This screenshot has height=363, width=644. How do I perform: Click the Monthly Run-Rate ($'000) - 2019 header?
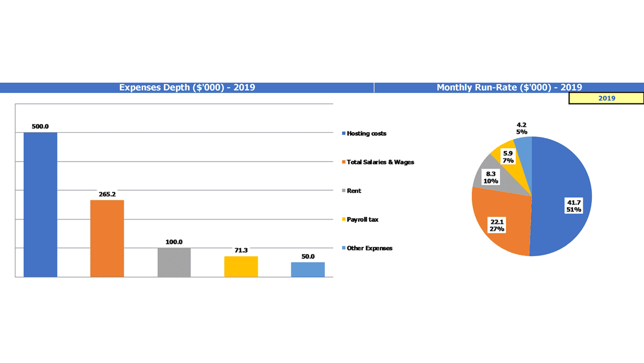pyautogui.click(x=509, y=88)
